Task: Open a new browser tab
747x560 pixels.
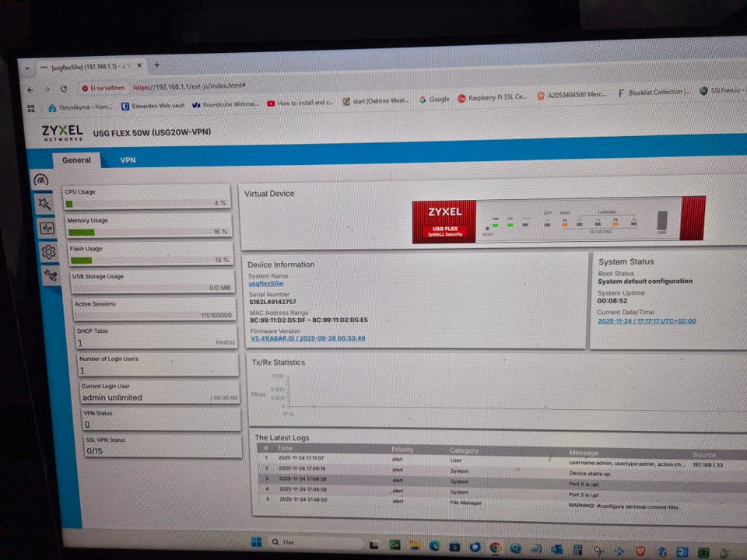Action: (156, 65)
